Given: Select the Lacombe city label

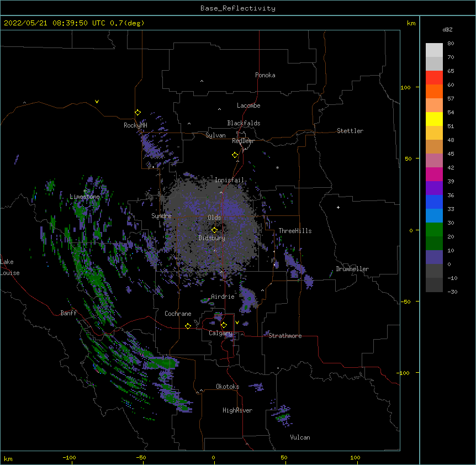Looking at the screenshot, I should (248, 105).
